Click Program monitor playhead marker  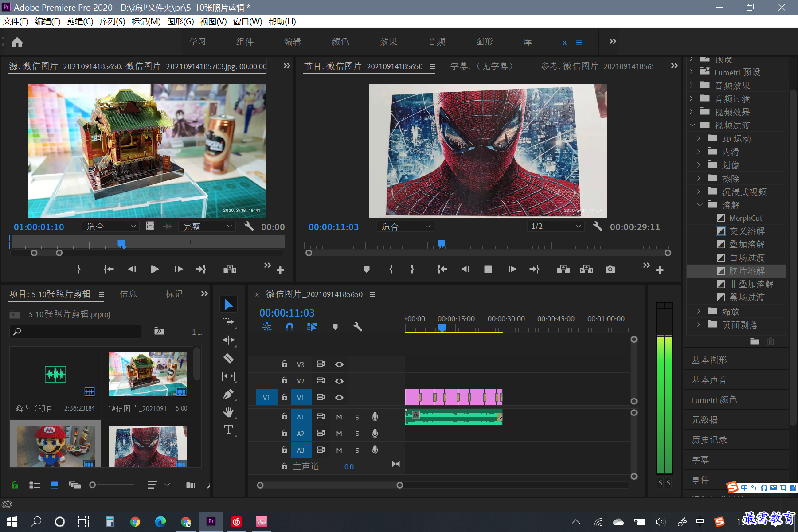[x=441, y=243]
